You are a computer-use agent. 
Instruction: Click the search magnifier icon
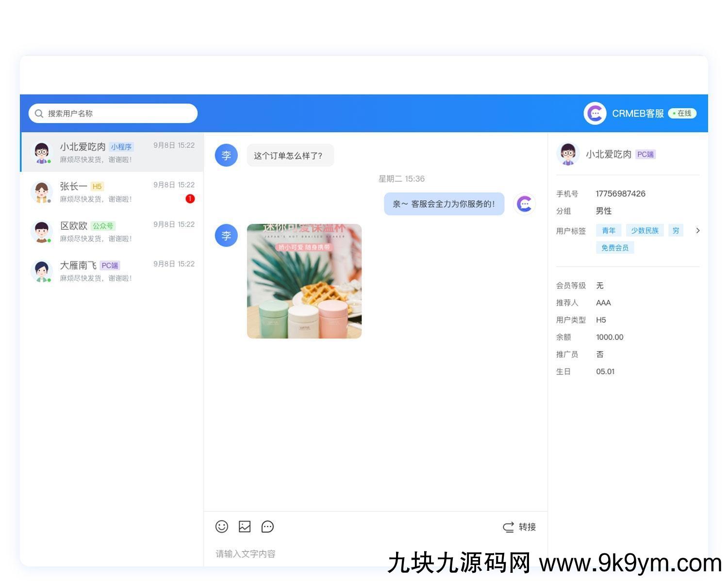click(39, 113)
